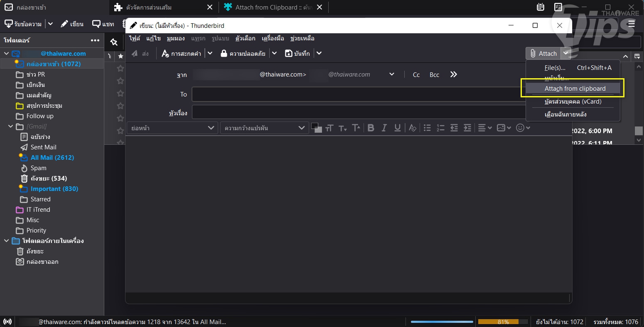The image size is (644, 327).
Task: Insert a numbered list
Action: pos(440,128)
